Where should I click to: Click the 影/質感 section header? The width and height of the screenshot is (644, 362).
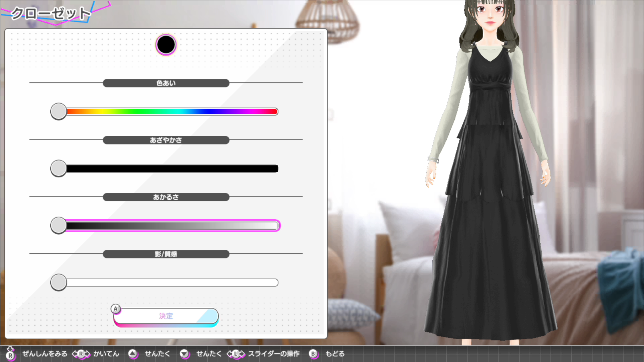coord(166,254)
